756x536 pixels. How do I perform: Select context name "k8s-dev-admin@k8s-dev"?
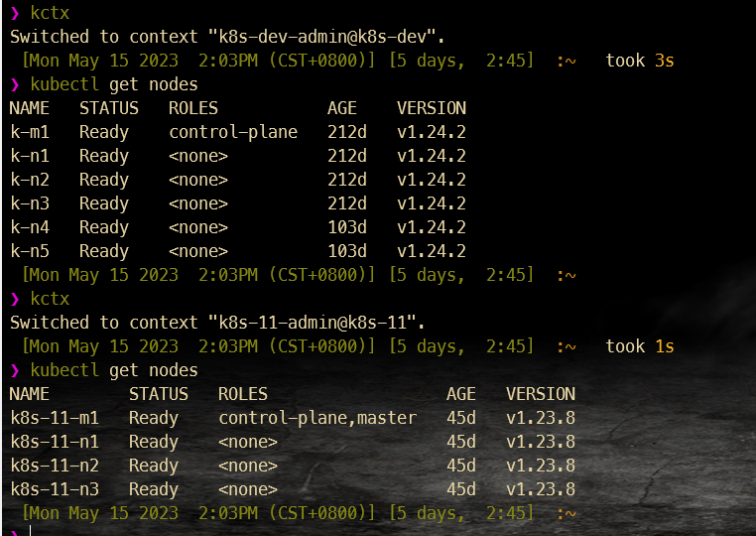[320, 37]
